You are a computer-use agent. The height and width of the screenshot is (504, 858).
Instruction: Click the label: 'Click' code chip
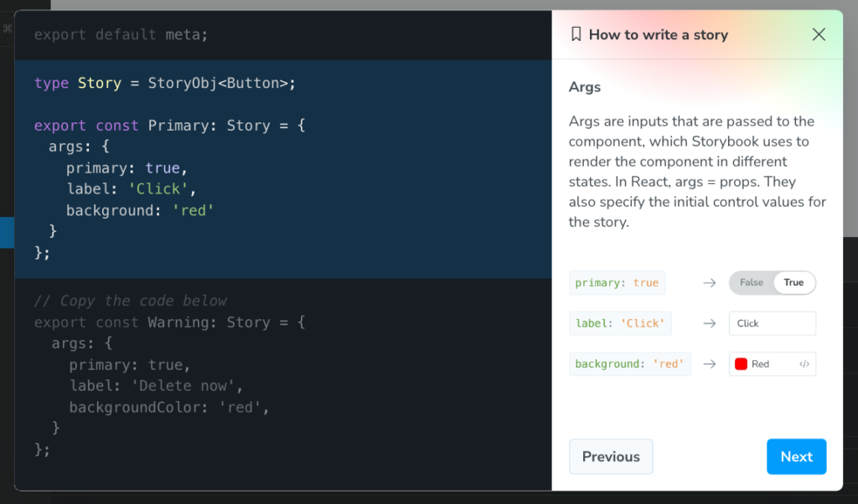[620, 323]
